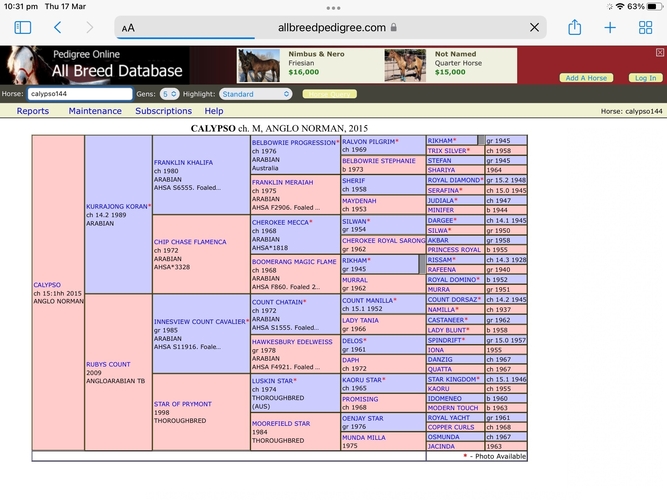Open the COUNT MANILLA link

click(x=367, y=300)
